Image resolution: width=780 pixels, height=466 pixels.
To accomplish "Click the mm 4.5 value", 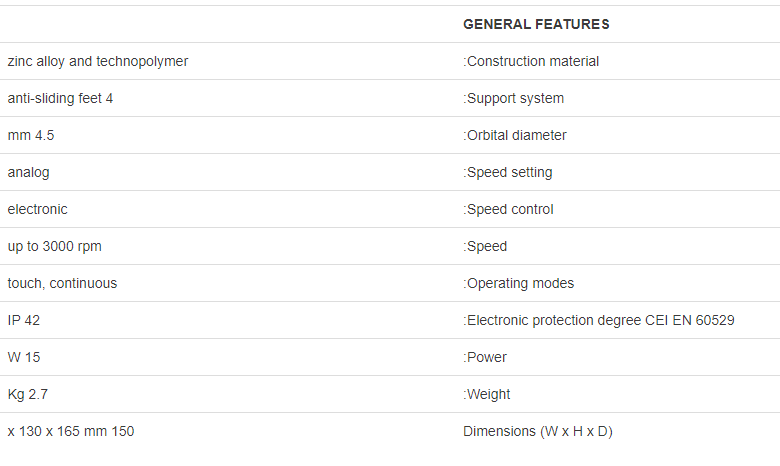I will 31,135.
